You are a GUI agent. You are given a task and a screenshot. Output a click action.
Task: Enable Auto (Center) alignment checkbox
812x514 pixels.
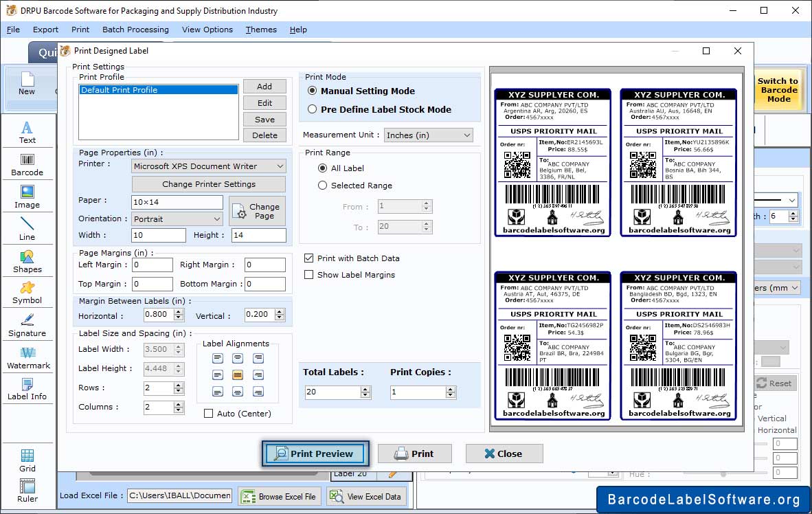[x=209, y=414]
